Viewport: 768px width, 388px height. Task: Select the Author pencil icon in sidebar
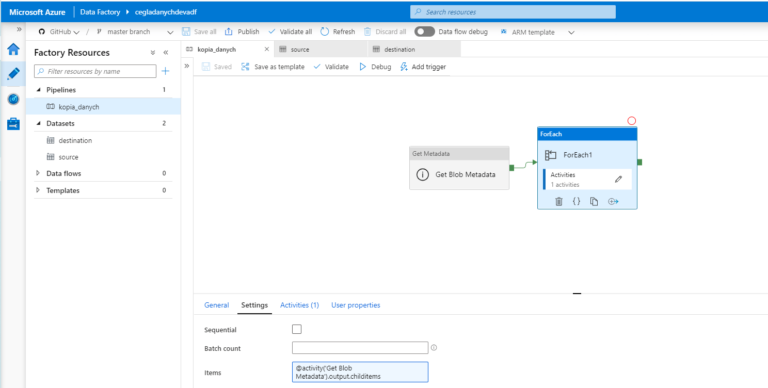(13, 73)
